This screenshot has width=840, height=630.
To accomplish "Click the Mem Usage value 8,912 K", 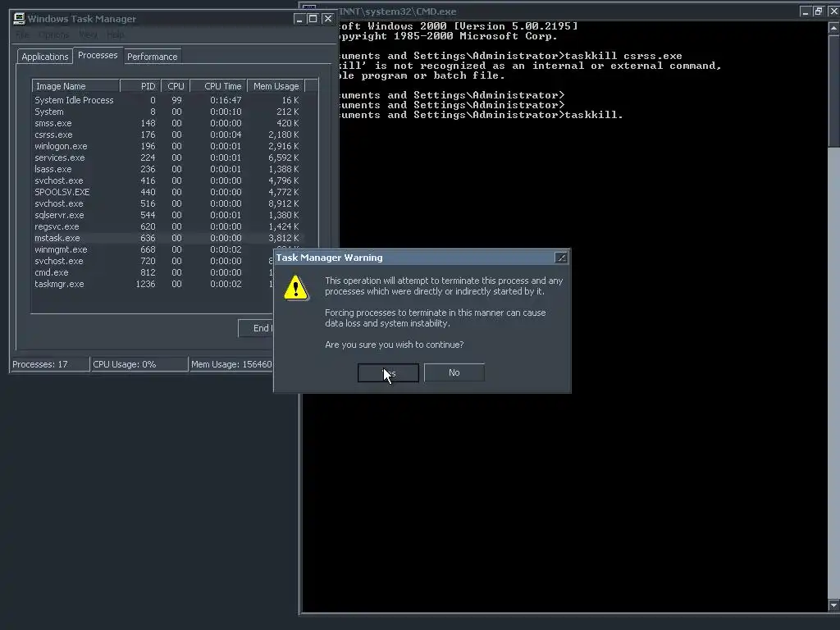I will (x=283, y=203).
